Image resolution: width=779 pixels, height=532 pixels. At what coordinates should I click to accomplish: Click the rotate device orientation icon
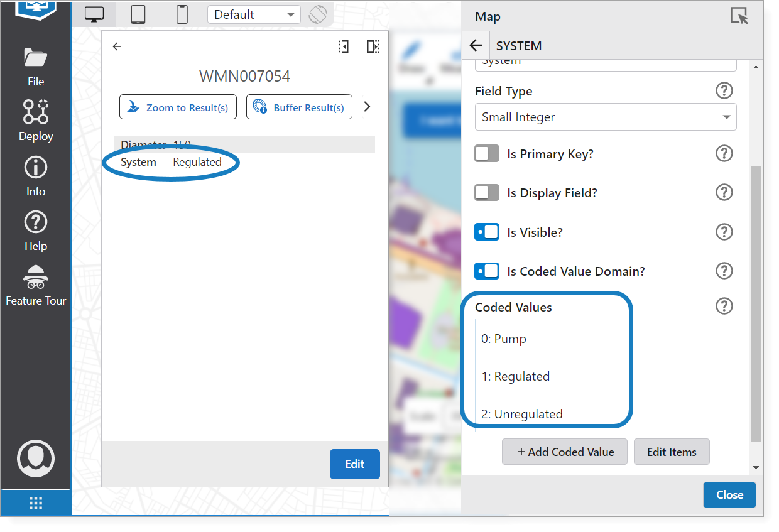tap(318, 14)
